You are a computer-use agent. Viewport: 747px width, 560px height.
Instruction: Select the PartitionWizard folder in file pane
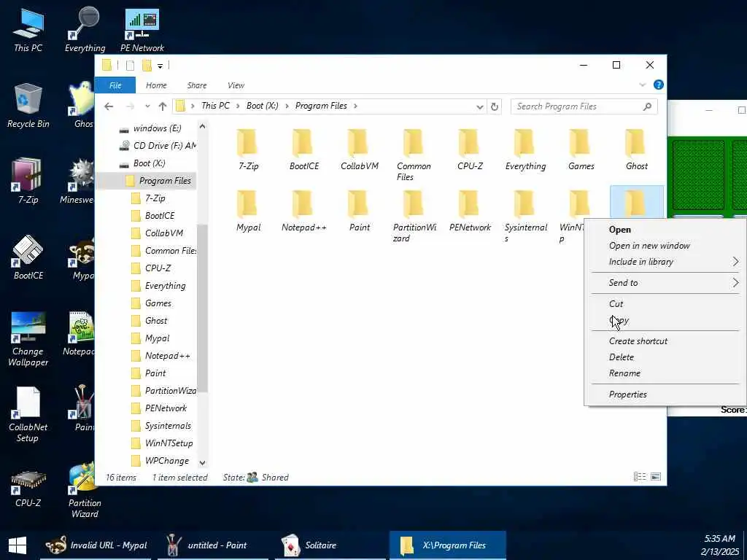(414, 217)
